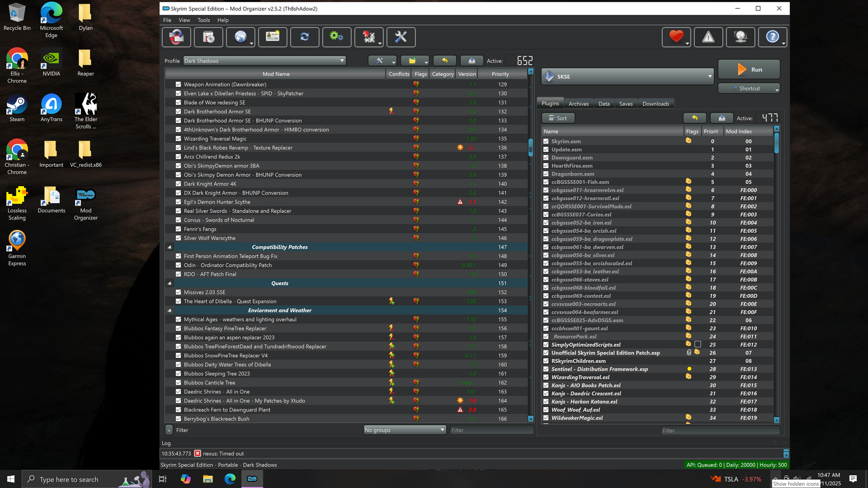Click the mod list create backup icon

click(x=472, y=61)
